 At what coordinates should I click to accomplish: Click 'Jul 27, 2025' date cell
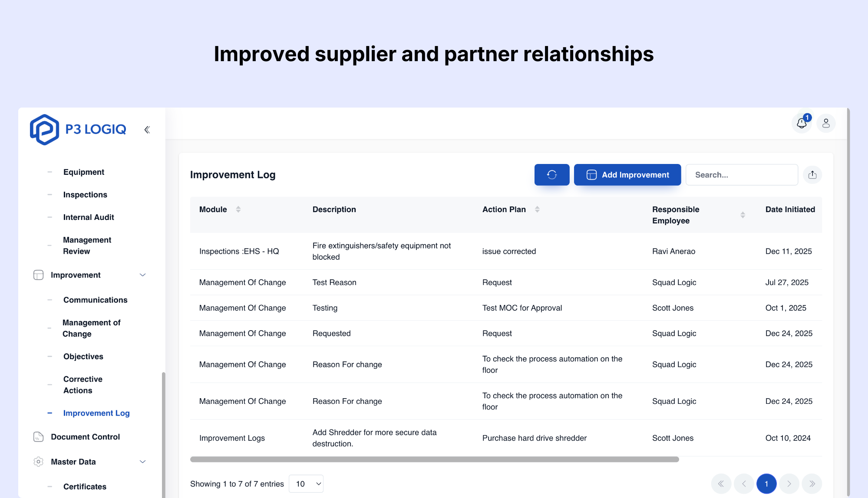[x=787, y=282]
